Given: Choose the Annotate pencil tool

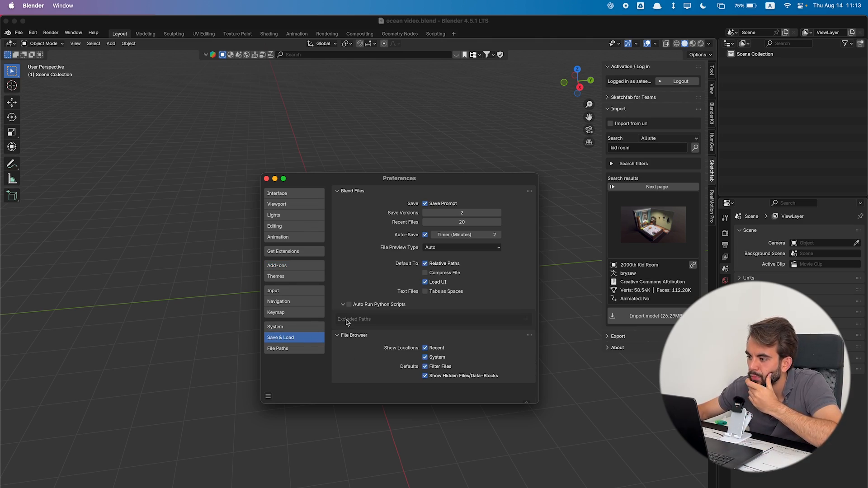Looking at the screenshot, I should [x=12, y=164].
